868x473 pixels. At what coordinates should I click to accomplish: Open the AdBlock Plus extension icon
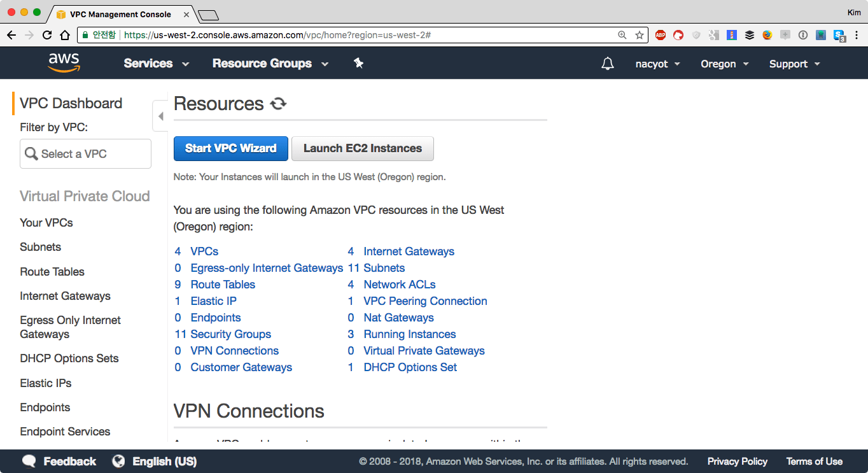661,35
